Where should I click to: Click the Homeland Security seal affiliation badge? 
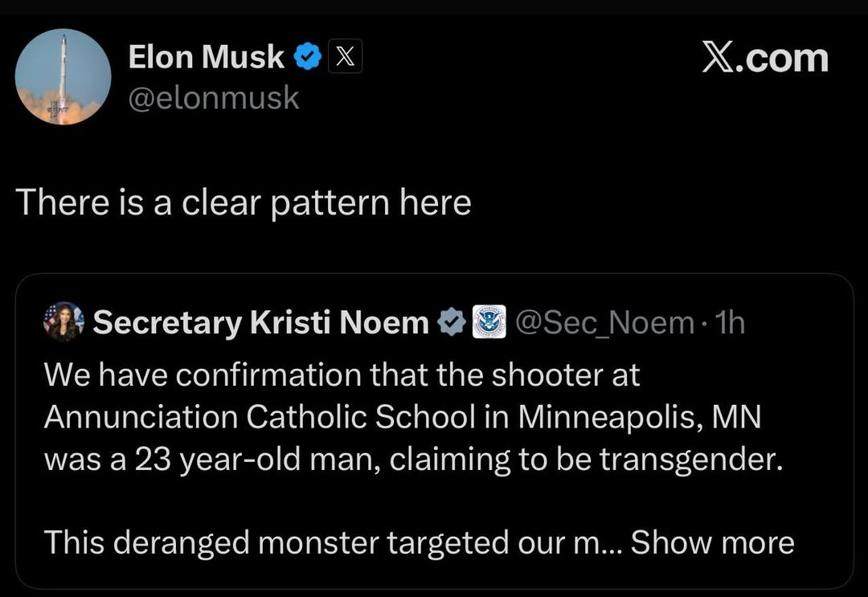489,322
